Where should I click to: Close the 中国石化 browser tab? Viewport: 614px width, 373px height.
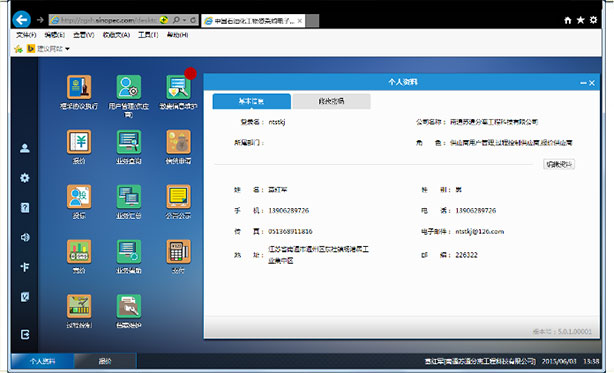click(300, 21)
